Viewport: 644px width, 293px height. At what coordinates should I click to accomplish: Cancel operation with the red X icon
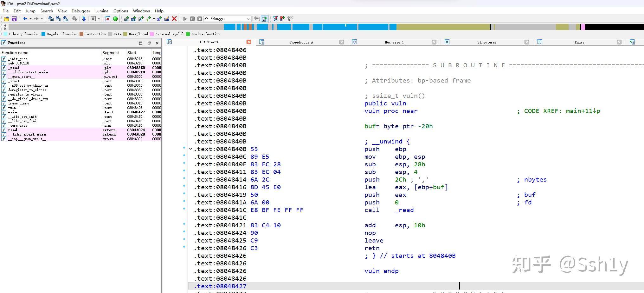(174, 19)
